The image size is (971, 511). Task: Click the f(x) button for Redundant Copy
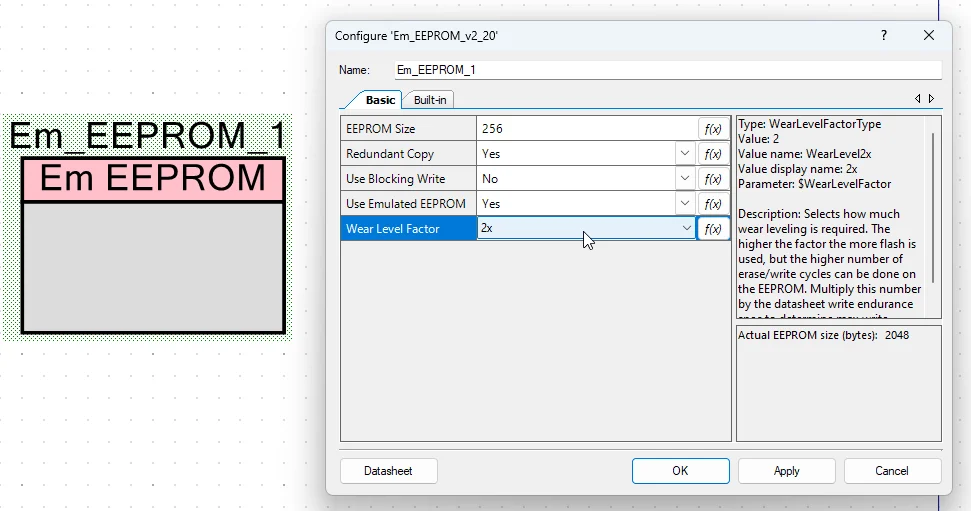[713, 154]
